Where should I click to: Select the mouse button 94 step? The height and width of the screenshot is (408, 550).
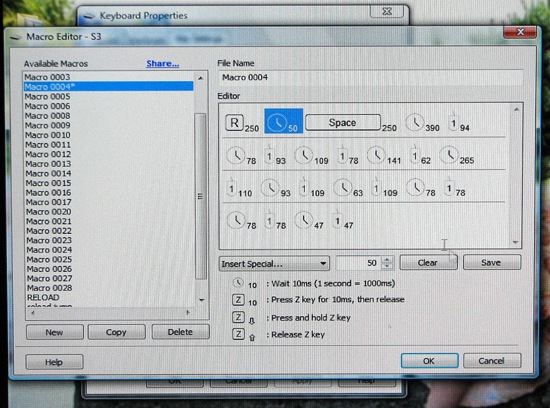[459, 123]
